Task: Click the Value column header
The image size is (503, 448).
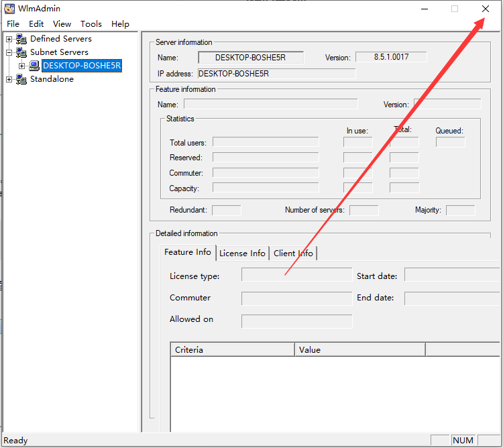Action: coord(359,349)
